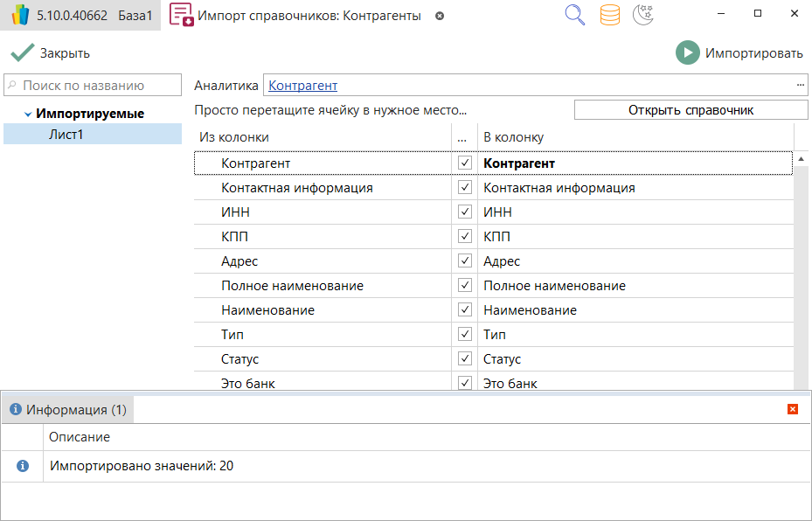812x521 pixels.
Task: Toggle the night mode moon icon
Action: [643, 16]
